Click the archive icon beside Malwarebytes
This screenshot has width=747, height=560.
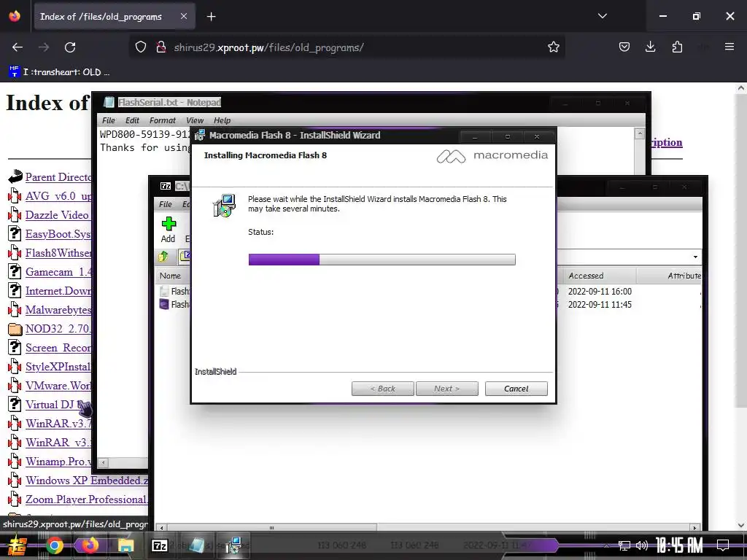pos(15,310)
